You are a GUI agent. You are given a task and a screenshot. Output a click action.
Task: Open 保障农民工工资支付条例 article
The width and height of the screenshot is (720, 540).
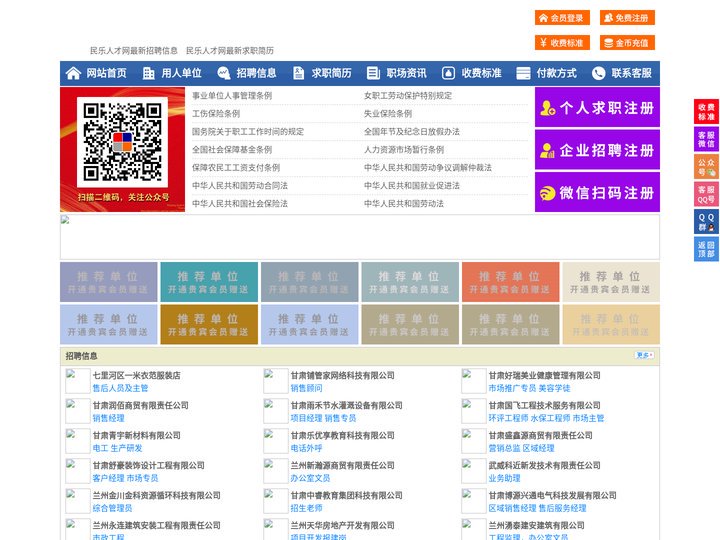236,168
